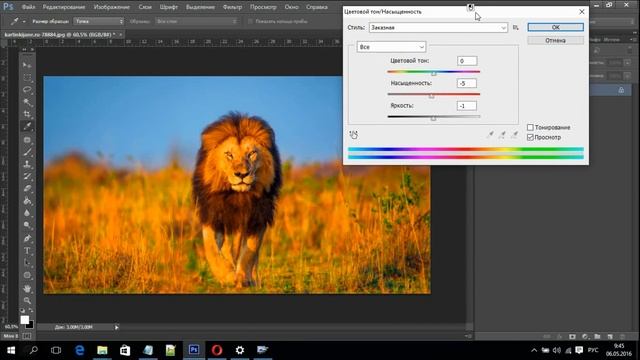Click the add-to-sample eyedropper icon
The image size is (640, 360).
coord(502,134)
